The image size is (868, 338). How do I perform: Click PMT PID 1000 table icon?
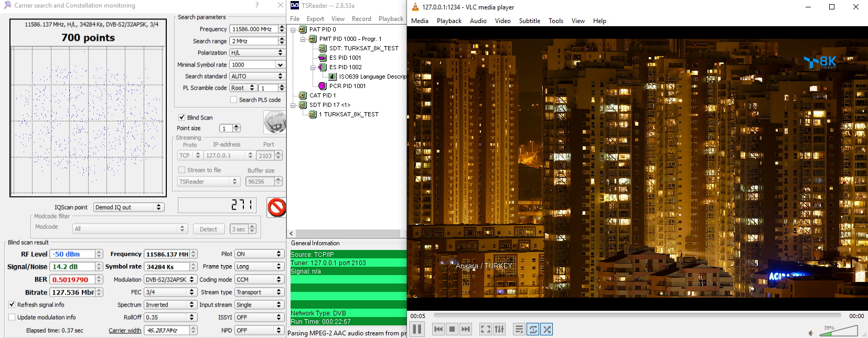click(313, 39)
